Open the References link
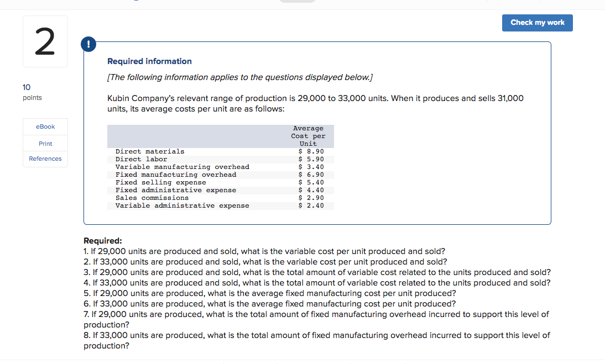 click(x=45, y=159)
